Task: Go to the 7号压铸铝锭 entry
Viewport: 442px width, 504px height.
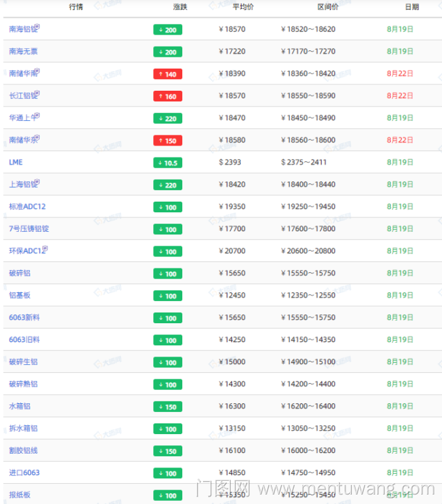Action: pyautogui.click(x=29, y=229)
